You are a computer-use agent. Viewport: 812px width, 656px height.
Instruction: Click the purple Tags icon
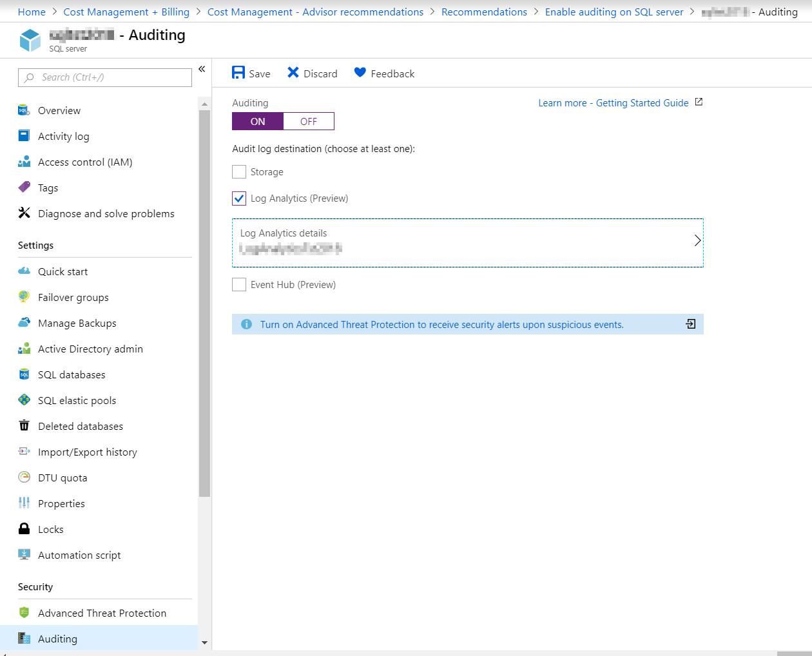click(x=24, y=187)
